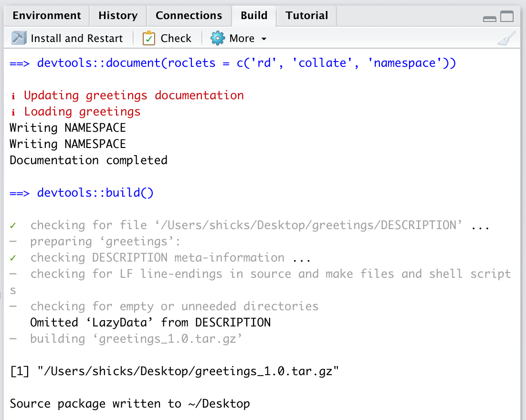Click the red info icon beside Updating greetings documentation
The height and width of the screenshot is (420, 526).
pos(13,96)
